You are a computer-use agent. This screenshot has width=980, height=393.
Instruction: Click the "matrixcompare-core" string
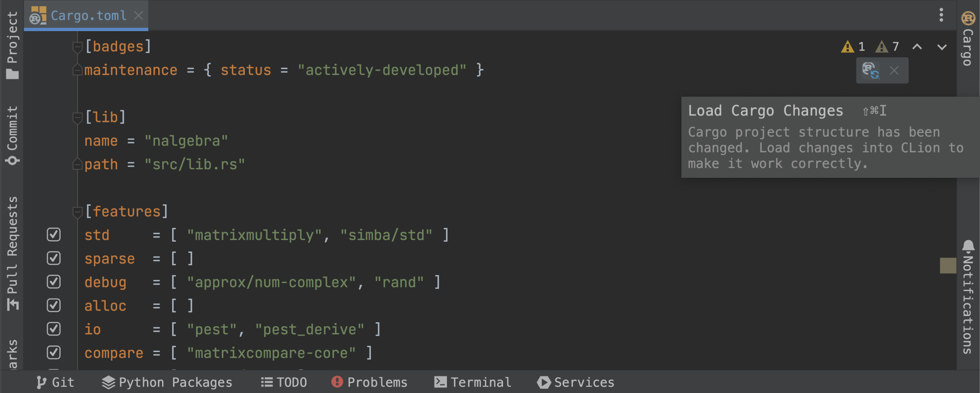[x=271, y=353]
